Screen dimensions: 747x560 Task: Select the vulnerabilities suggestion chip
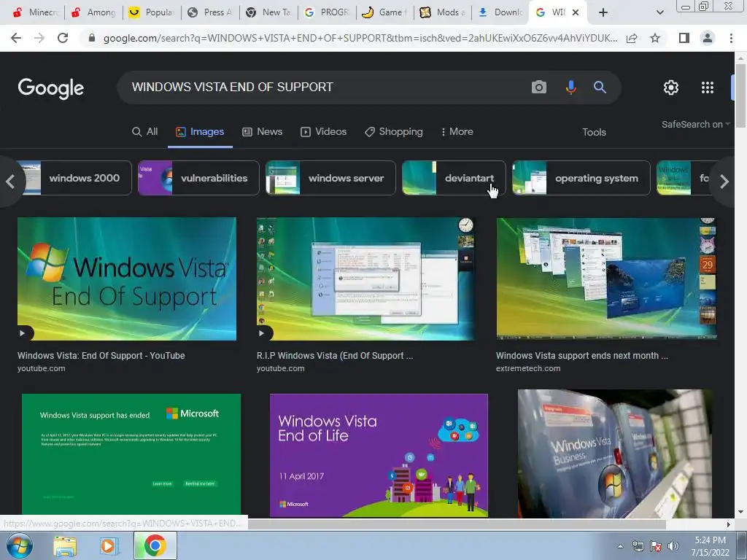[x=198, y=178]
